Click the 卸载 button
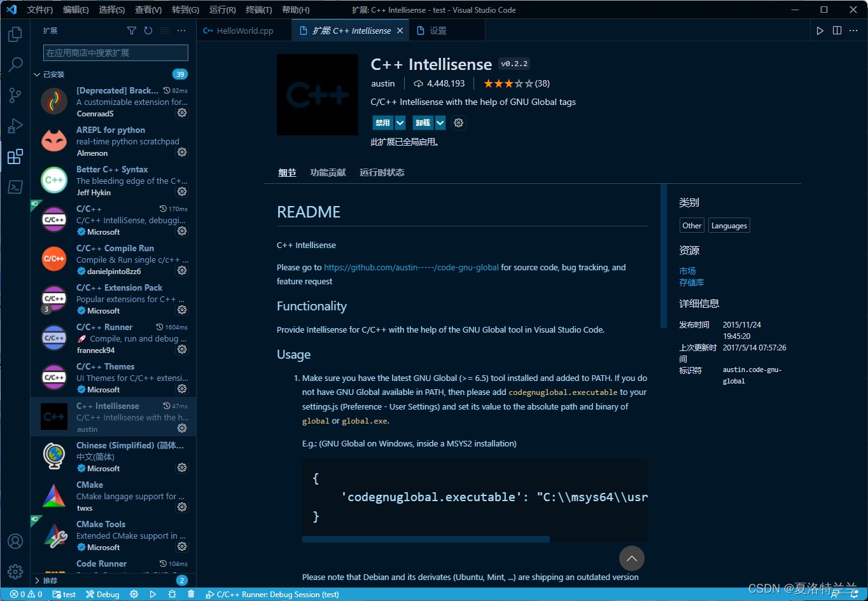The height and width of the screenshot is (601, 868). [423, 123]
